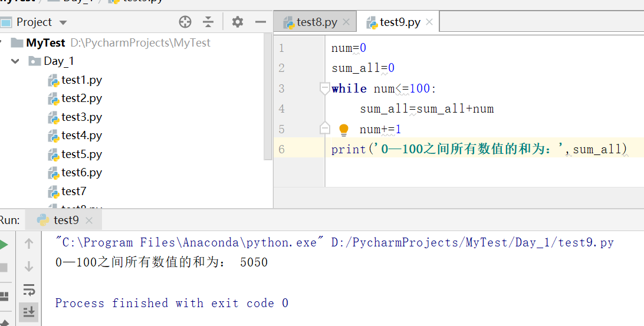Open Project panel settings gear

pyautogui.click(x=238, y=22)
